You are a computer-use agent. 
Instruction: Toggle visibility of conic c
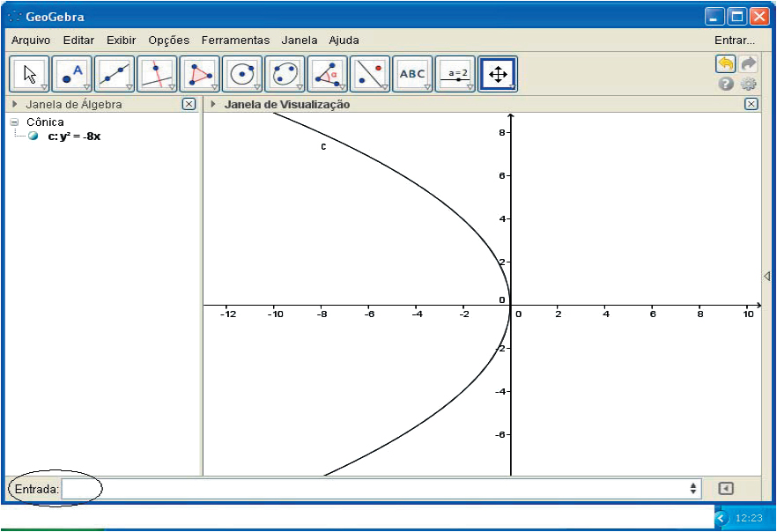33,137
